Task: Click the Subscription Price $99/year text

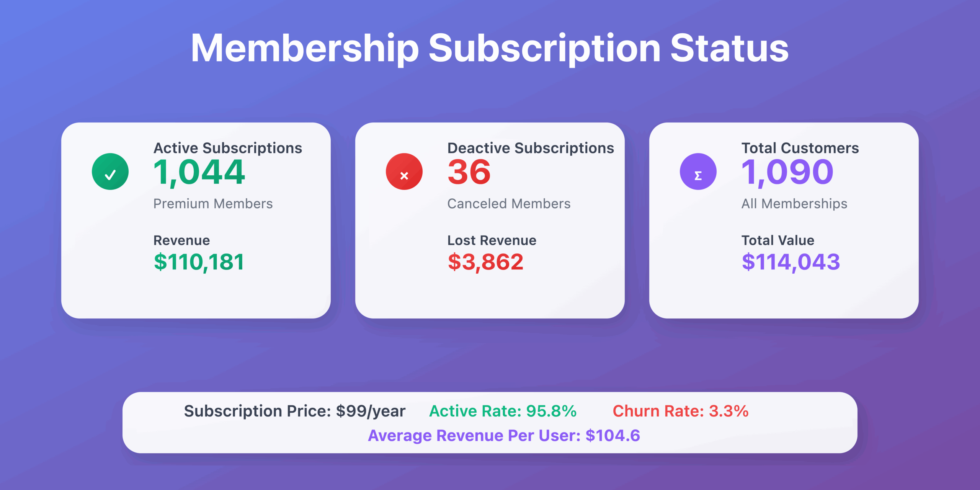Action: coord(294,412)
